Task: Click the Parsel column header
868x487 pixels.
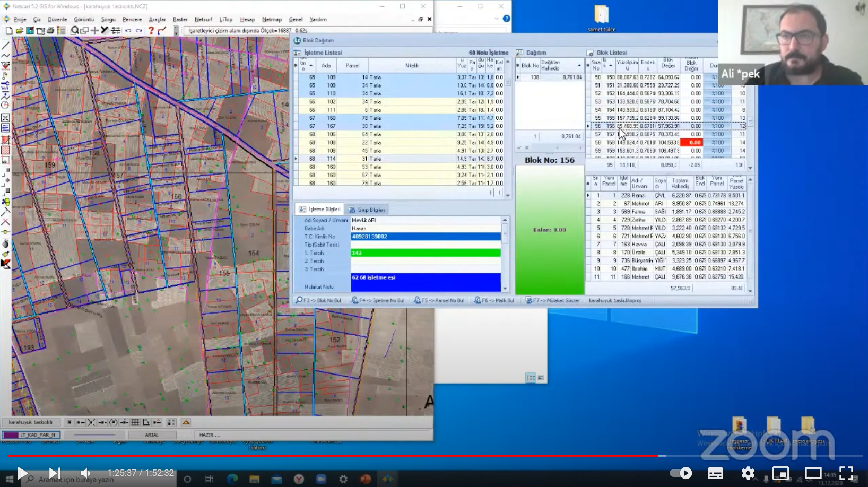Action: tap(352, 66)
